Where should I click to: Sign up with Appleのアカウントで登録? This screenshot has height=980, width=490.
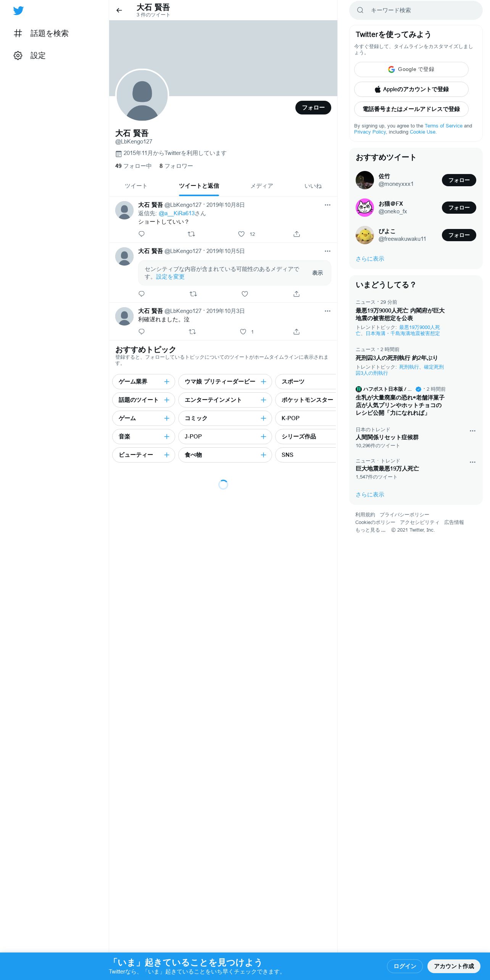[411, 89]
